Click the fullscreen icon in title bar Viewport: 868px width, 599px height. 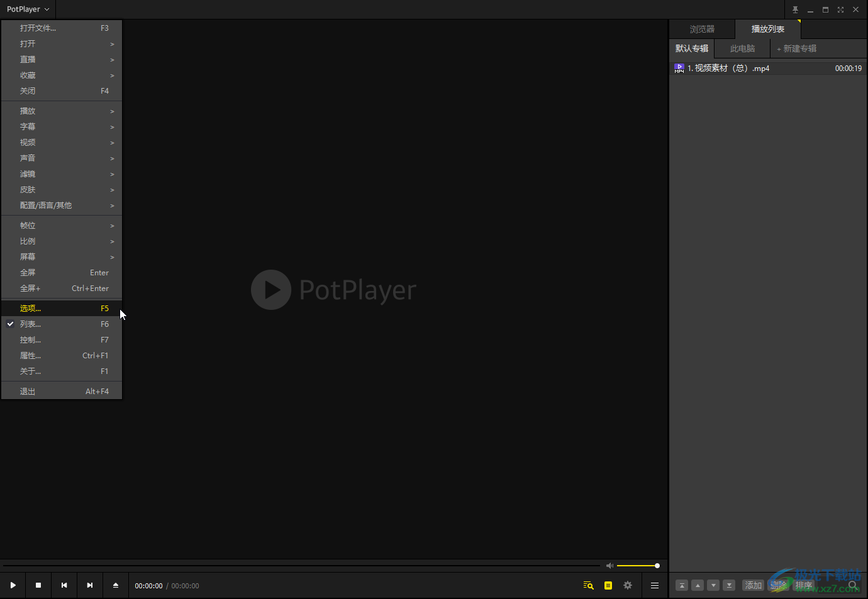point(840,9)
